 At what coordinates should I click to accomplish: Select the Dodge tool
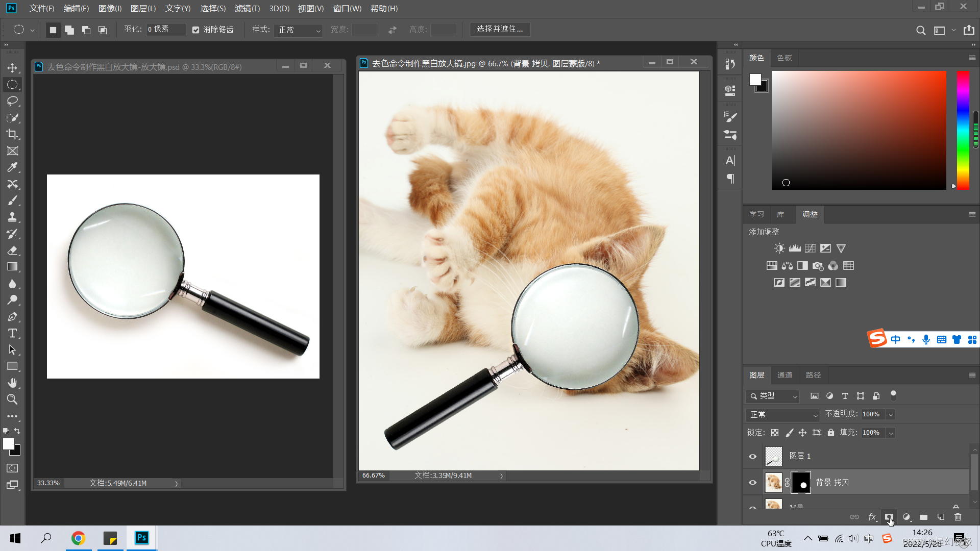point(12,300)
